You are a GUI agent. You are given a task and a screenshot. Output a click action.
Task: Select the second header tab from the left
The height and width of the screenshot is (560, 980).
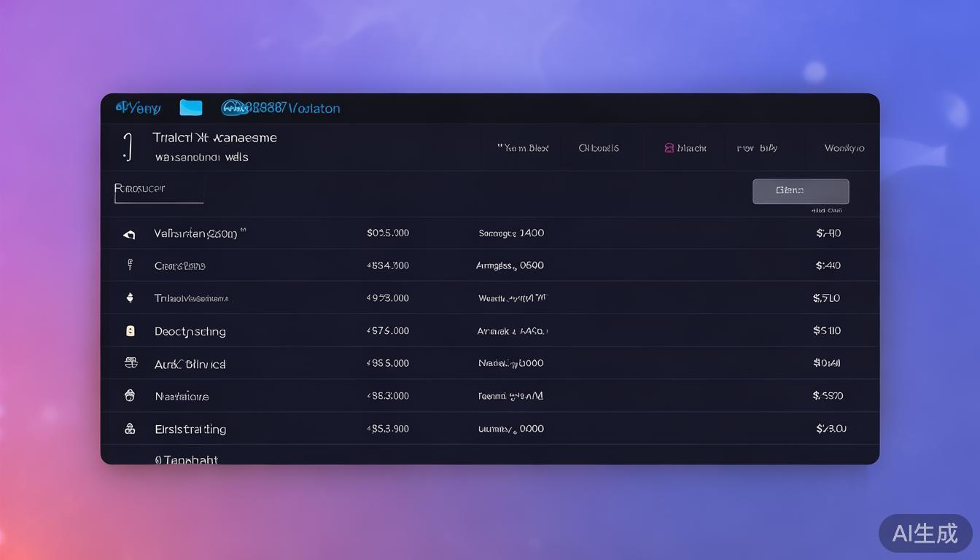(x=599, y=148)
